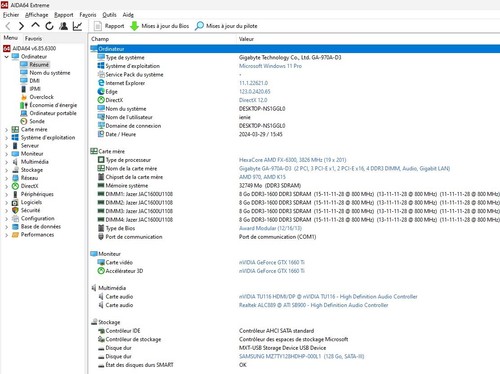Viewport: 500px width, 374px height.
Task: Expand the Multimédia tree node
Action: click(6, 162)
